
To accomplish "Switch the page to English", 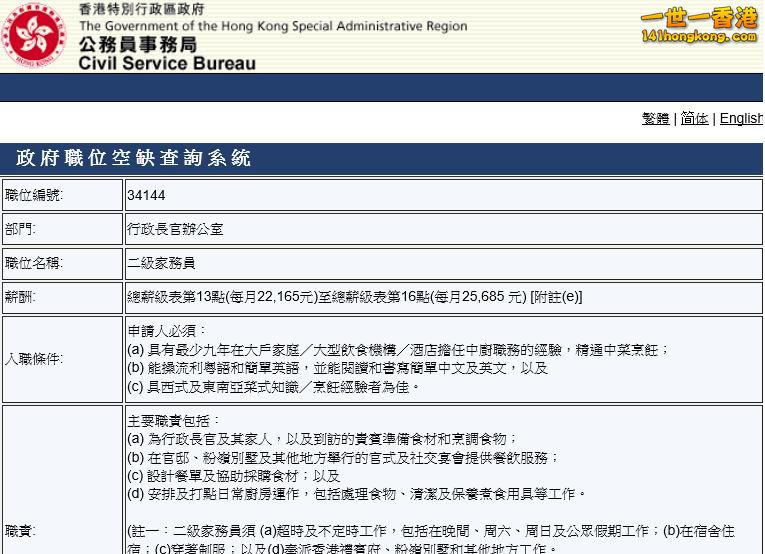I will [741, 118].
